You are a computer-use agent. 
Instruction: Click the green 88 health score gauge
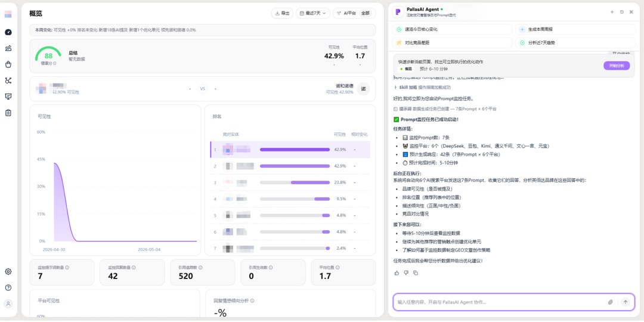(x=48, y=55)
